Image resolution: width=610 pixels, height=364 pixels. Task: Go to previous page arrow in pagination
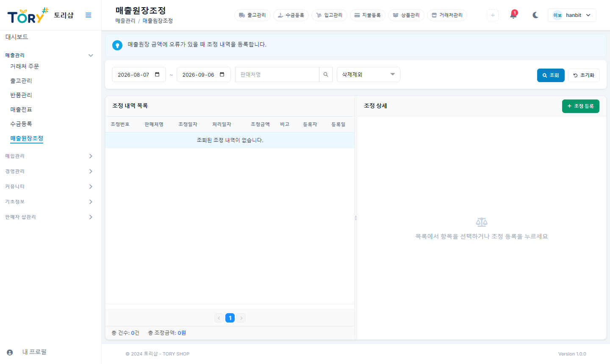(219, 318)
